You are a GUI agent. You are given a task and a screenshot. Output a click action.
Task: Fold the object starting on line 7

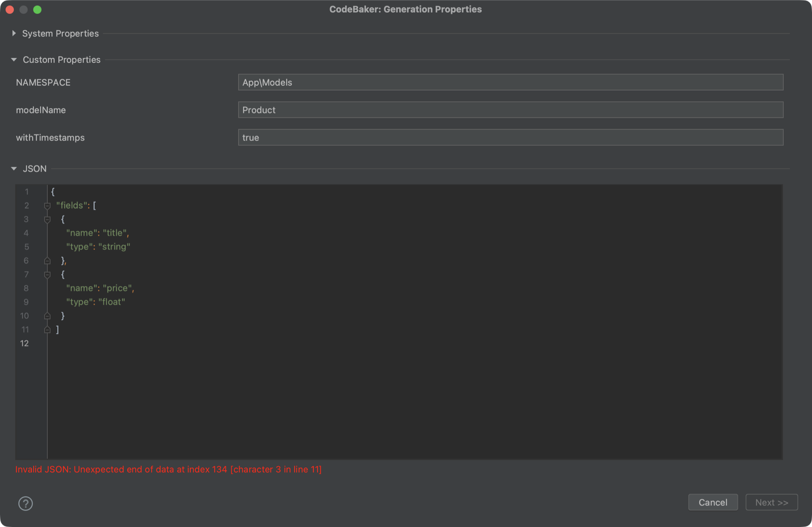(x=47, y=275)
